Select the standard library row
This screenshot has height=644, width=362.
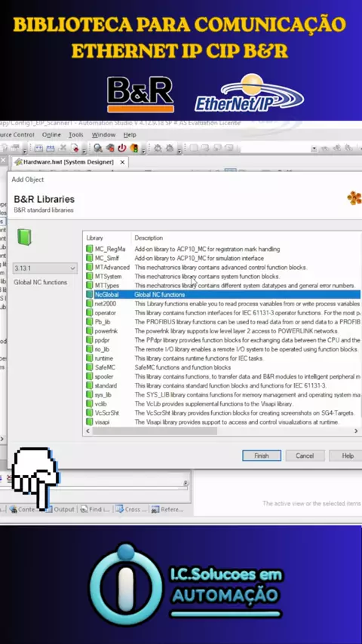223,385
